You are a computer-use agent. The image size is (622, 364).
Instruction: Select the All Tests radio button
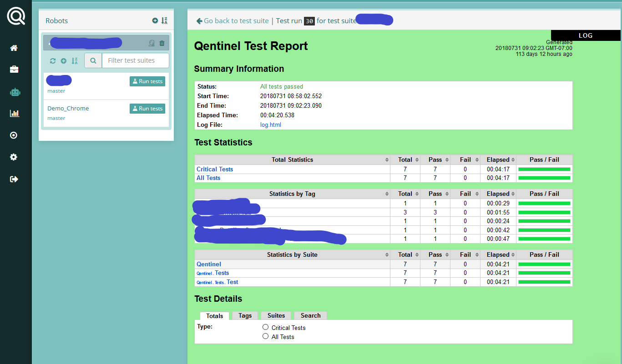[265, 336]
